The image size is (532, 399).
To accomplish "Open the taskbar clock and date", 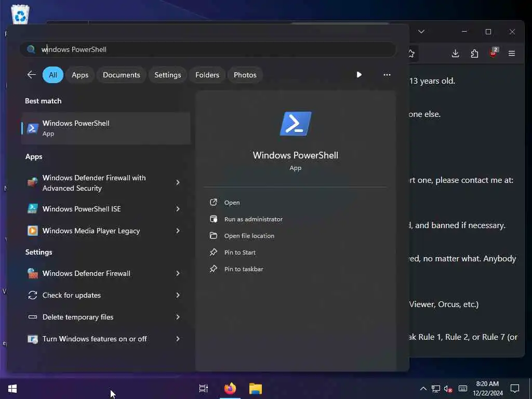I will pyautogui.click(x=487, y=389).
